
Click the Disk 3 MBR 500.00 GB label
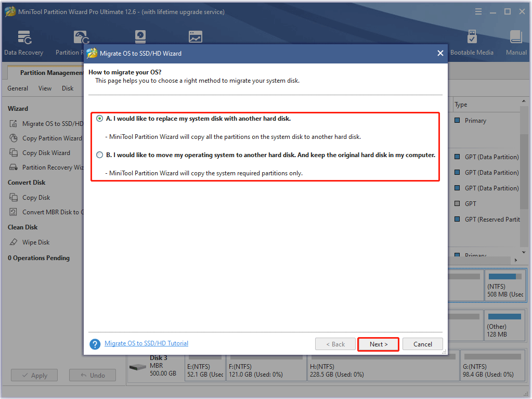coord(163,365)
